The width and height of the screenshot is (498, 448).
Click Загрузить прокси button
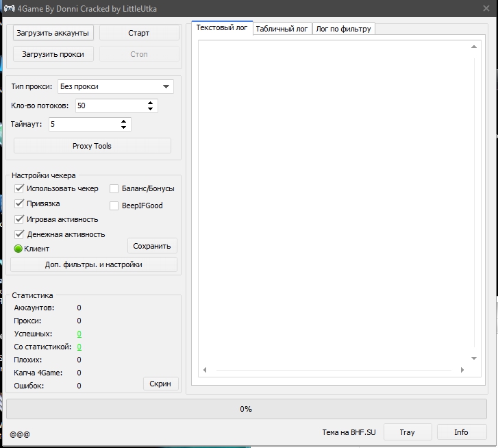pyautogui.click(x=53, y=54)
